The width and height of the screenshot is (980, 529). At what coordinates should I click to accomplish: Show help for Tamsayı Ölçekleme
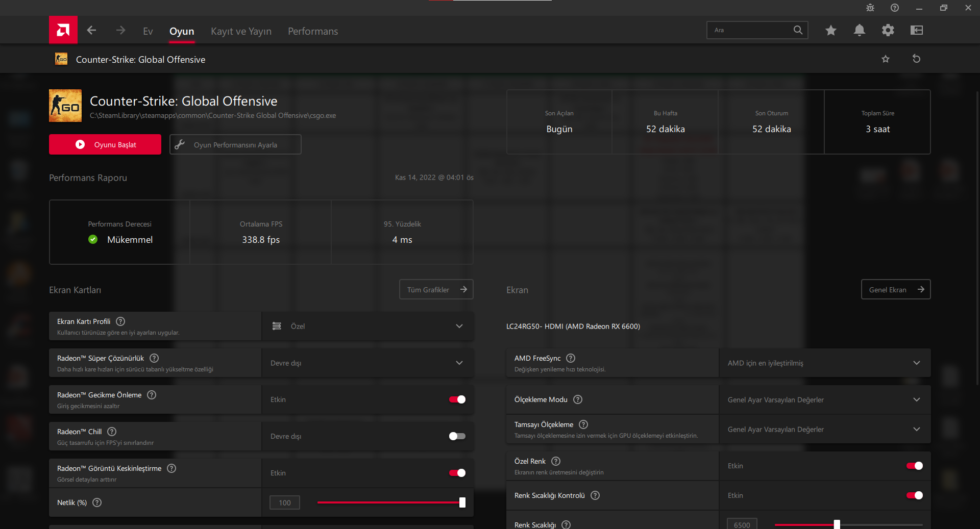coord(583,424)
